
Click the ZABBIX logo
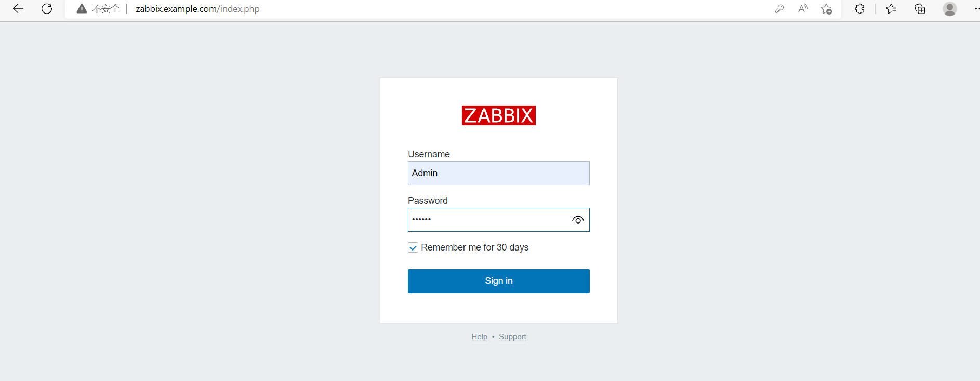point(498,115)
